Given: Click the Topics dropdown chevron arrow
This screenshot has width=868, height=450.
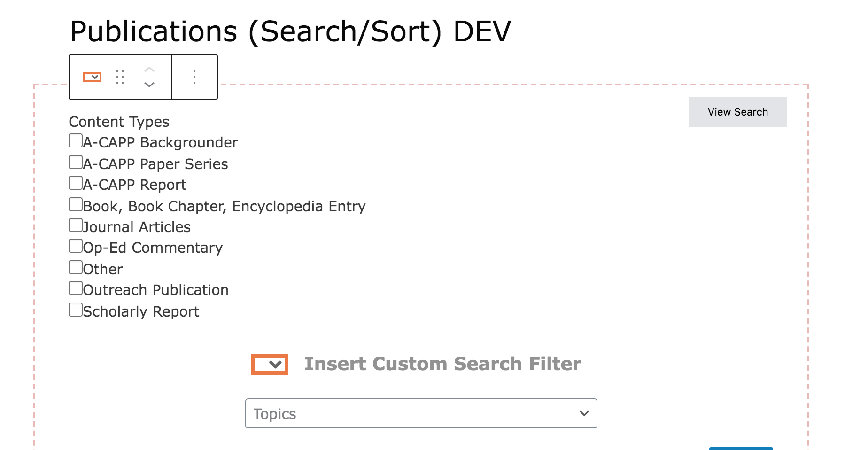Looking at the screenshot, I should pyautogui.click(x=584, y=413).
